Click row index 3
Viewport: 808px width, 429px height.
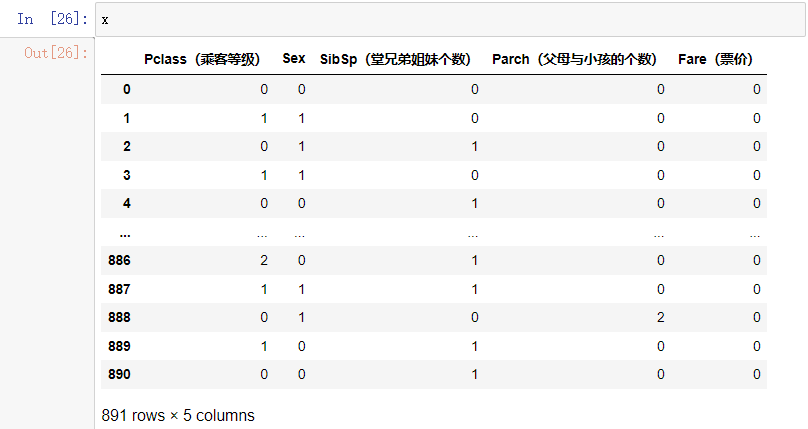point(127,176)
